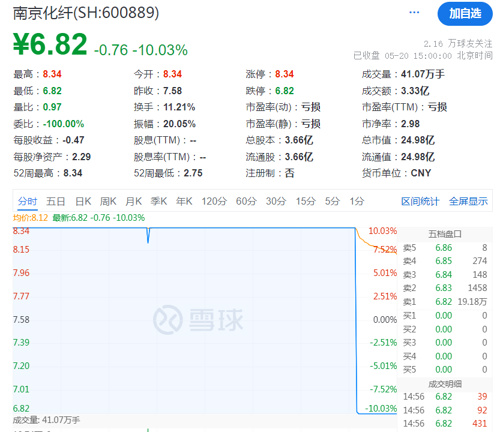Switch to the 5分 chart interval

pos(332,201)
